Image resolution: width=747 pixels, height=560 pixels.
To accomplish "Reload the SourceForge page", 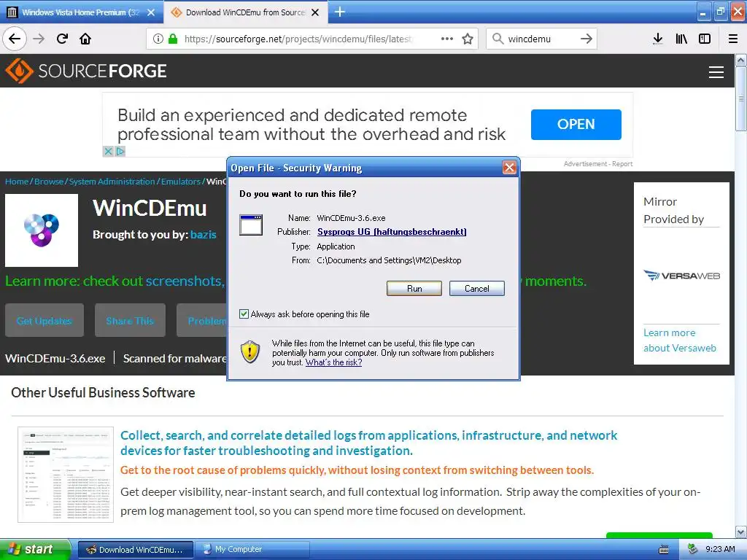I will pyautogui.click(x=63, y=39).
